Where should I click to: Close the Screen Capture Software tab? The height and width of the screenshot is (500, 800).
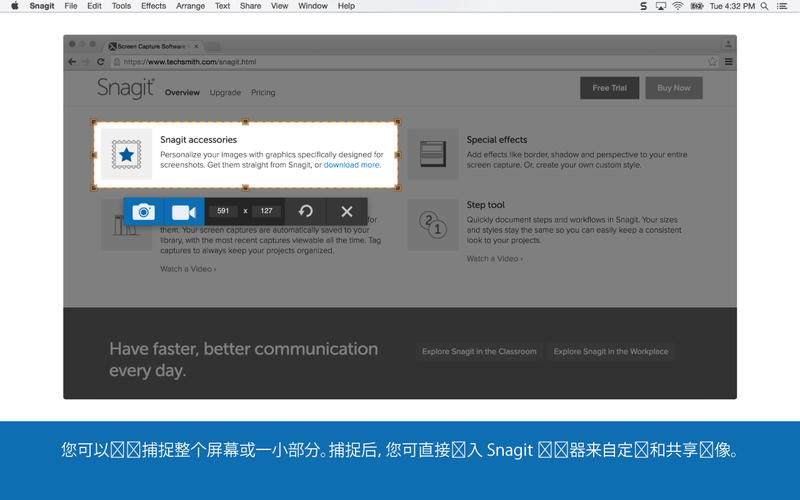[196, 46]
